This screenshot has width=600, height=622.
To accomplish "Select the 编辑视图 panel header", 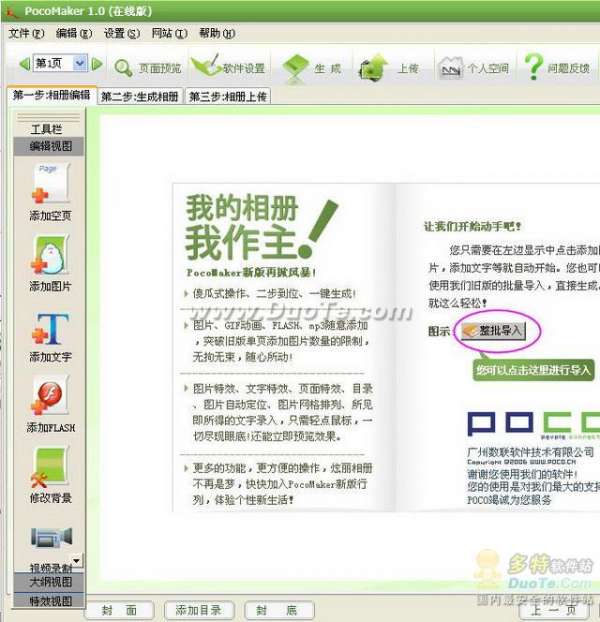I will tap(49, 146).
